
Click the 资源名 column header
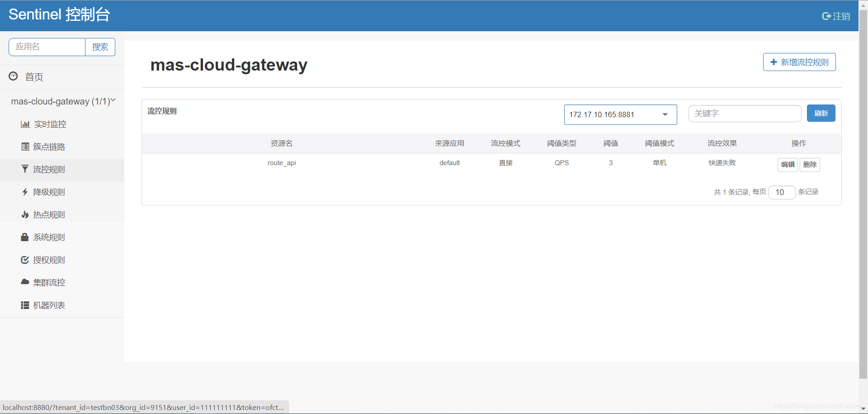[x=282, y=143]
